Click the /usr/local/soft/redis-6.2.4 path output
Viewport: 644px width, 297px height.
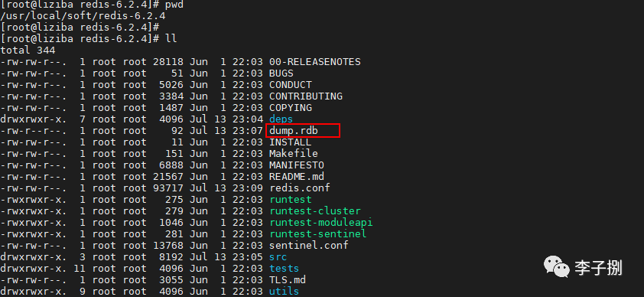pos(83,16)
